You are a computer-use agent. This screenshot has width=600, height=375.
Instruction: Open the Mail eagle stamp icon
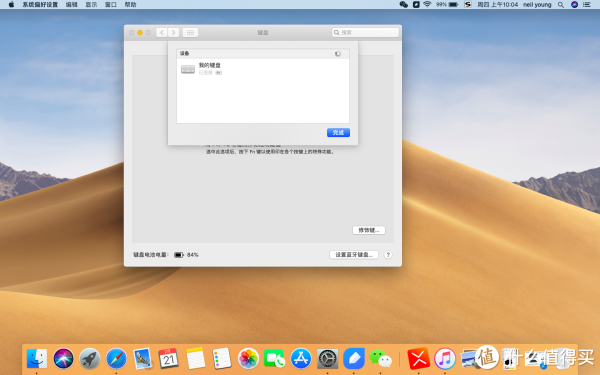click(x=143, y=359)
